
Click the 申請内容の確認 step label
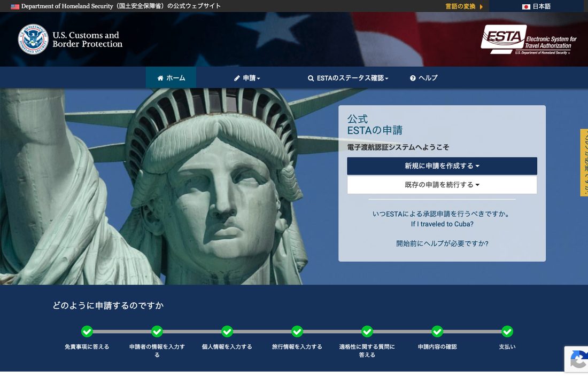point(437,347)
